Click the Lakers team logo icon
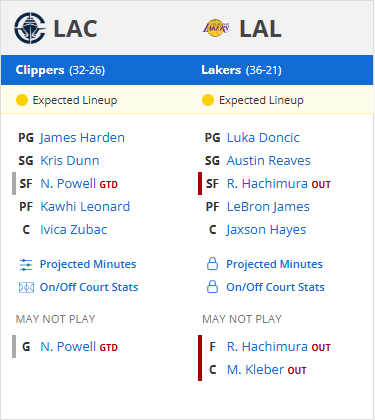Screen dimensions: 375x420 click(216, 28)
